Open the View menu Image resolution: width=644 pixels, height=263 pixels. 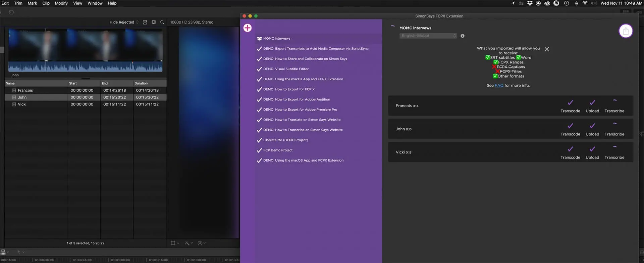78,3
